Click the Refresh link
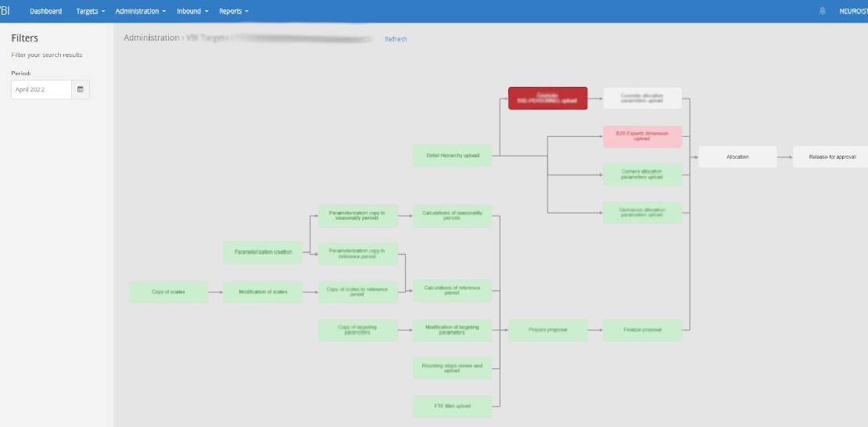This screenshot has height=427, width=868. click(x=396, y=39)
